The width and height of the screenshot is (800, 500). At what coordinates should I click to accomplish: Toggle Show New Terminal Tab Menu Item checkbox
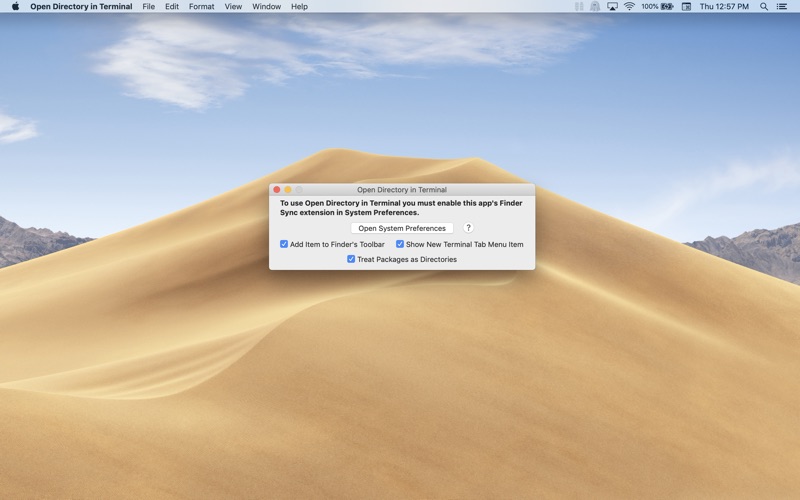point(400,244)
